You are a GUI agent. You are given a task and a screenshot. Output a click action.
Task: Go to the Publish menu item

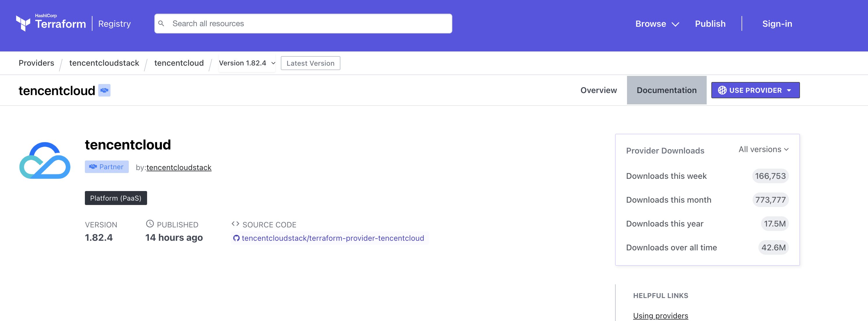[x=710, y=24]
